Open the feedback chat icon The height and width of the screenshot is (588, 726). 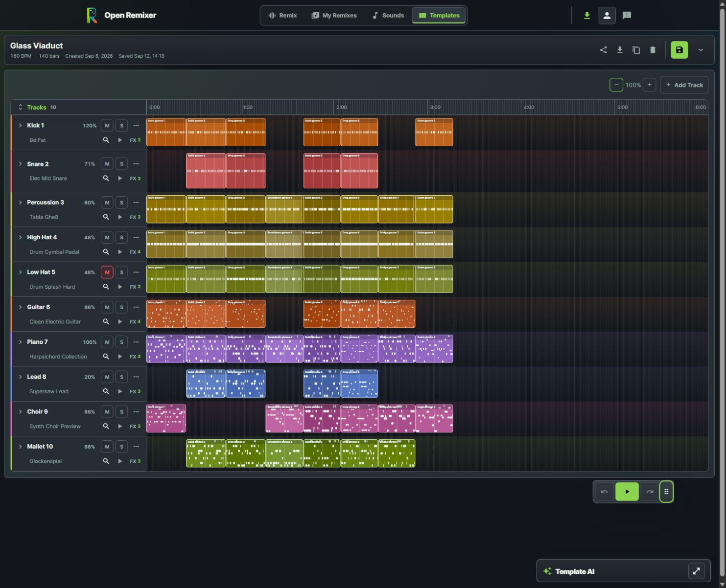pyautogui.click(x=627, y=15)
